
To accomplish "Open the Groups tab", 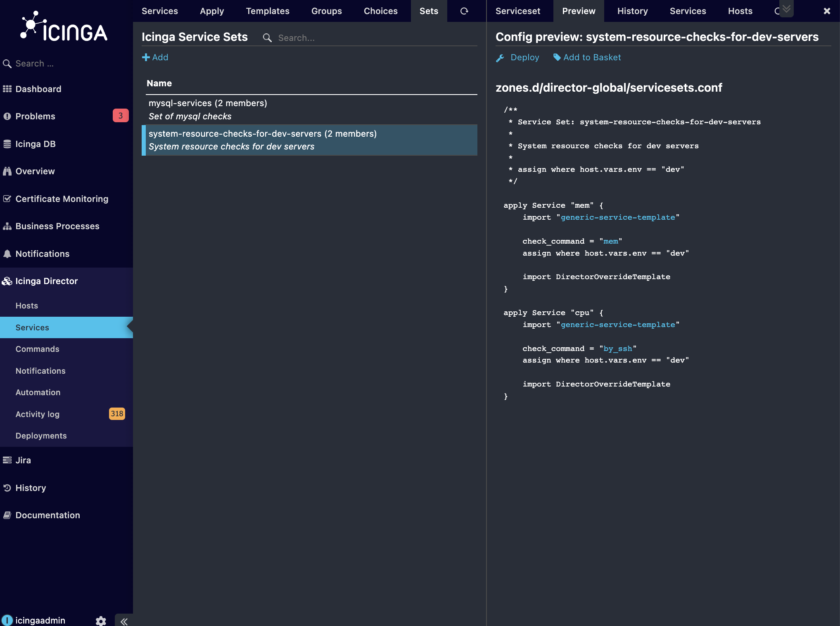I will pyautogui.click(x=327, y=11).
